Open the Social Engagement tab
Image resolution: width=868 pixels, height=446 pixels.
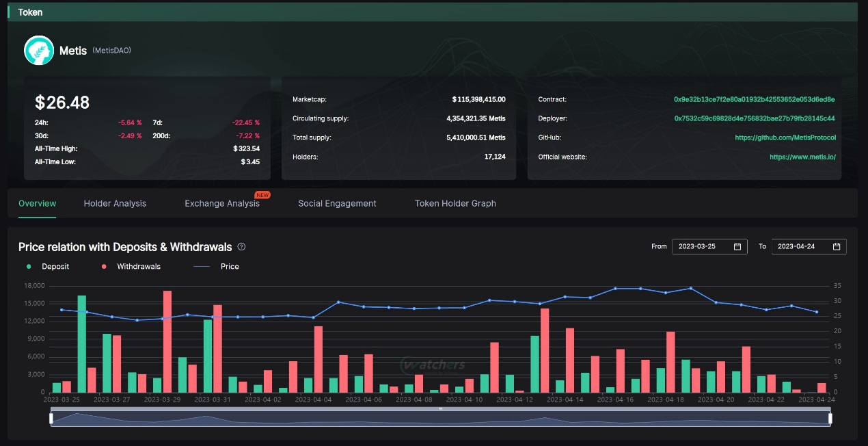tap(337, 203)
